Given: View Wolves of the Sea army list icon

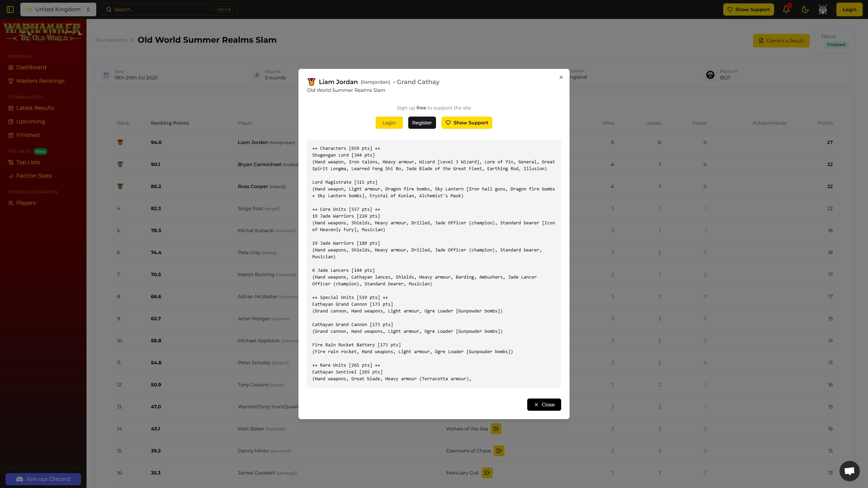Looking at the screenshot, I should pos(496,429).
